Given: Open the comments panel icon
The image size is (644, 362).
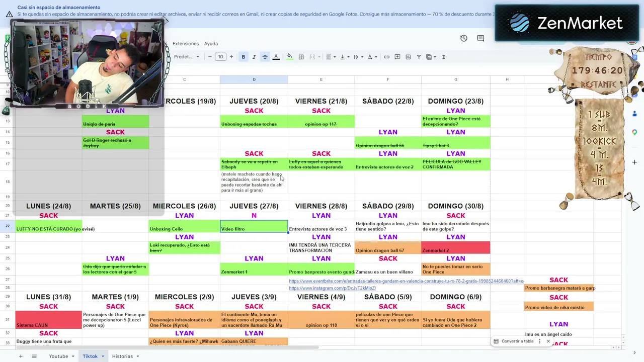Looking at the screenshot, I should click(480, 38).
